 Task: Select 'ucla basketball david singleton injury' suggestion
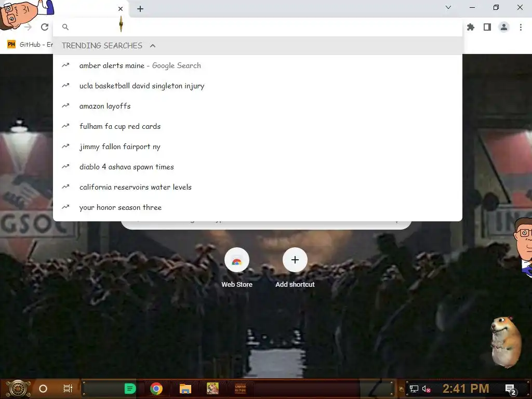258,86
